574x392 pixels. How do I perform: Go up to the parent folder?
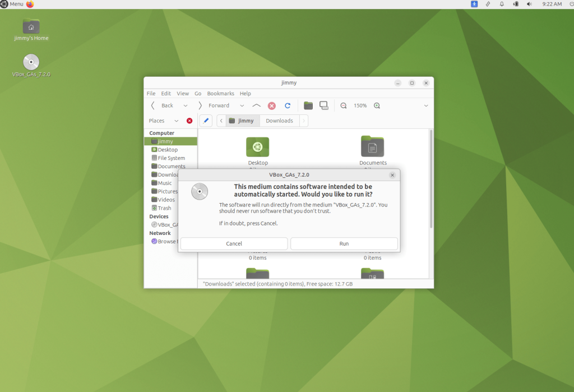[x=256, y=105]
